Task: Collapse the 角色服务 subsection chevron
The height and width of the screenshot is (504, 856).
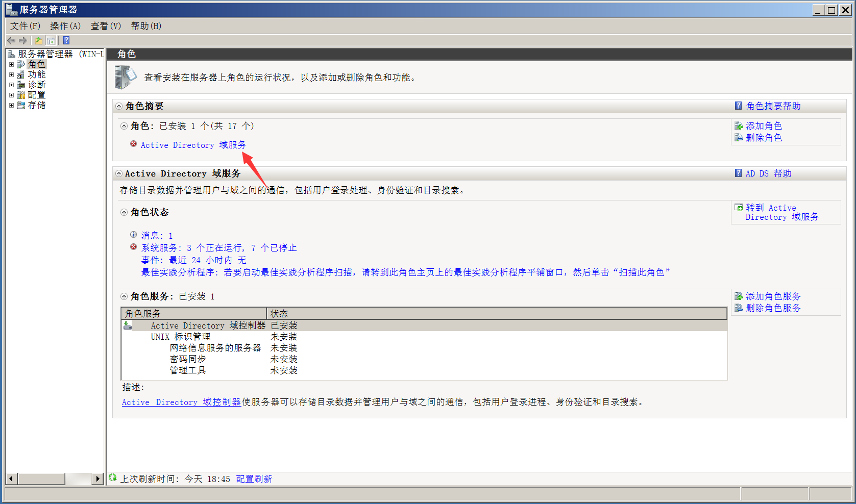Action: [x=124, y=296]
